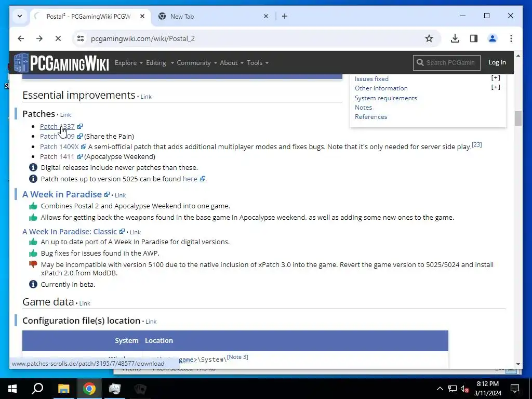The image size is (532, 399).
Task: Open site information icon in address bar
Action: (81, 38)
